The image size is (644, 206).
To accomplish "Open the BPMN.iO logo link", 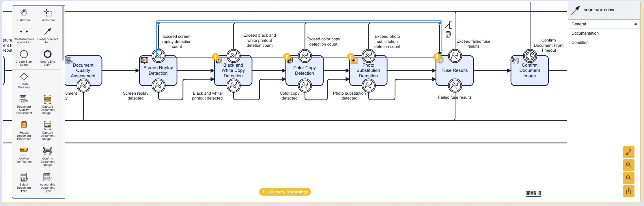I will coord(533,193).
